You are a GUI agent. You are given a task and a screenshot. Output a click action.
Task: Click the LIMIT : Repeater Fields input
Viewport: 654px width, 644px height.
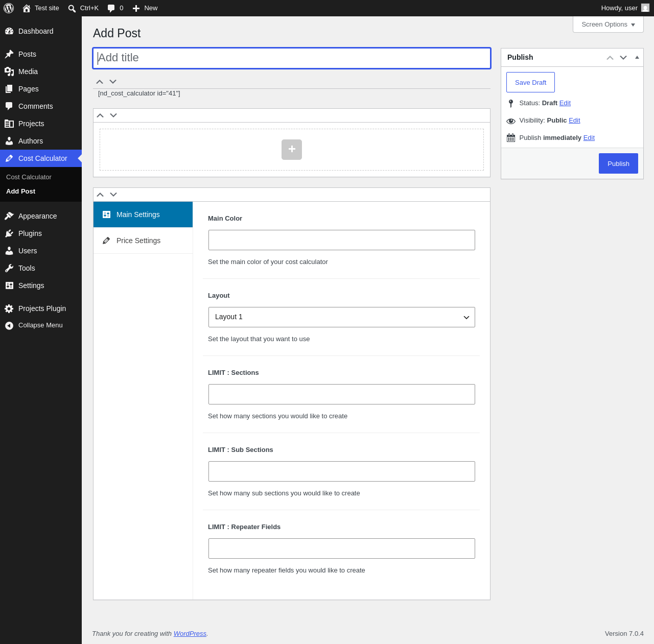(x=342, y=548)
